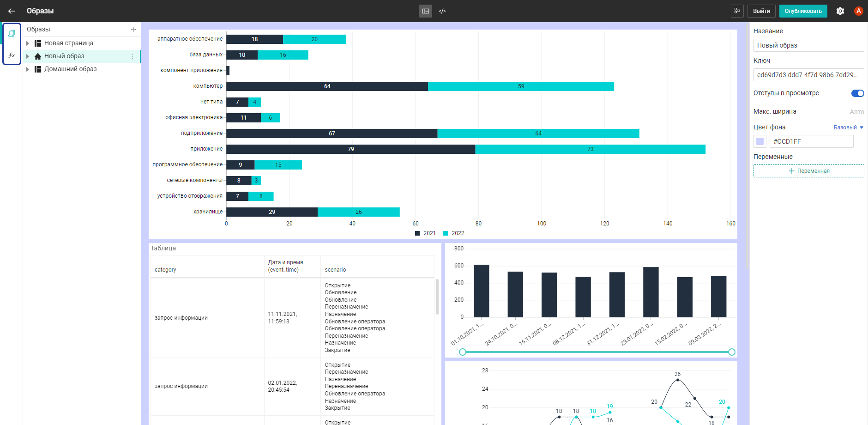Toggle 2021 series in legend
868x425 pixels.
click(x=425, y=233)
